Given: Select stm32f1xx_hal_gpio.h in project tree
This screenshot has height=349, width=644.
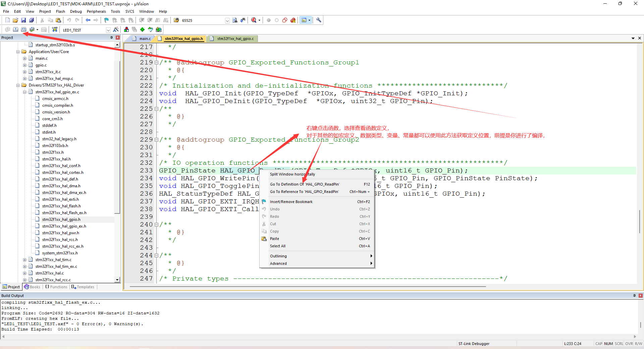Looking at the screenshot, I should 61,219.
